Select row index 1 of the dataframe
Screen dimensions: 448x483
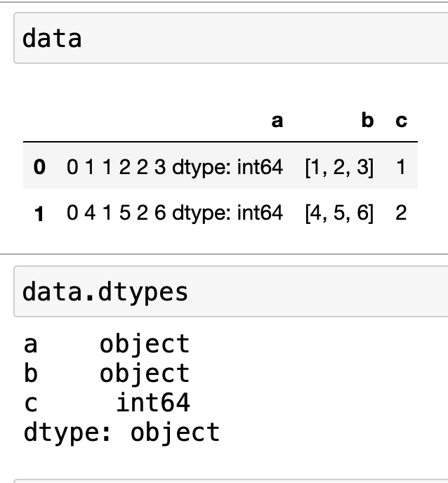point(39,213)
